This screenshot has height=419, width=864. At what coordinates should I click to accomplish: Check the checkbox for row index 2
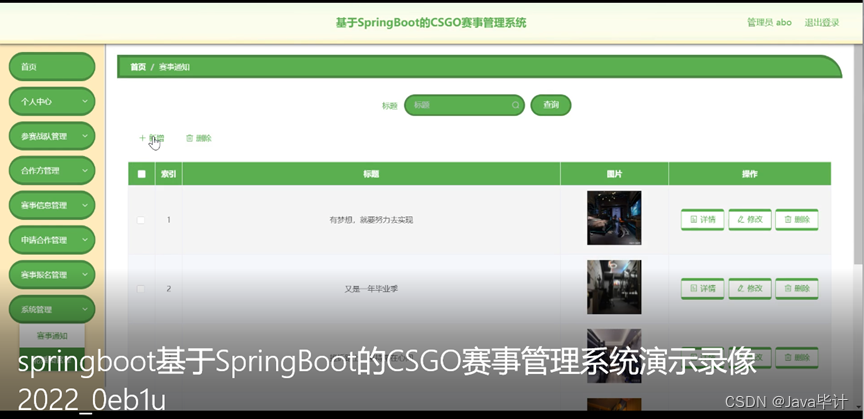(x=141, y=289)
